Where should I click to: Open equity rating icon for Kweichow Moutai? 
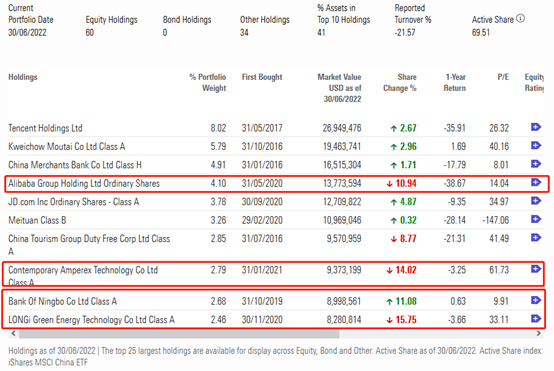(536, 145)
